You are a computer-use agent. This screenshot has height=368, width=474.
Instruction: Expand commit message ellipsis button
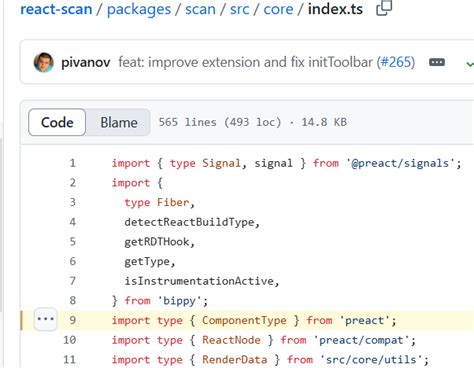(x=437, y=62)
